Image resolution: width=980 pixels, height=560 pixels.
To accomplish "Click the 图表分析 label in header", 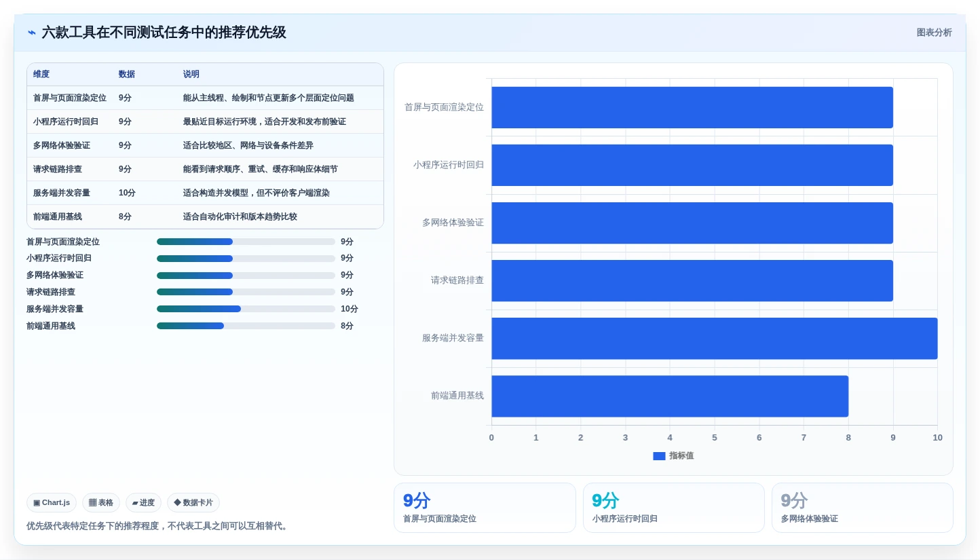I will point(934,33).
